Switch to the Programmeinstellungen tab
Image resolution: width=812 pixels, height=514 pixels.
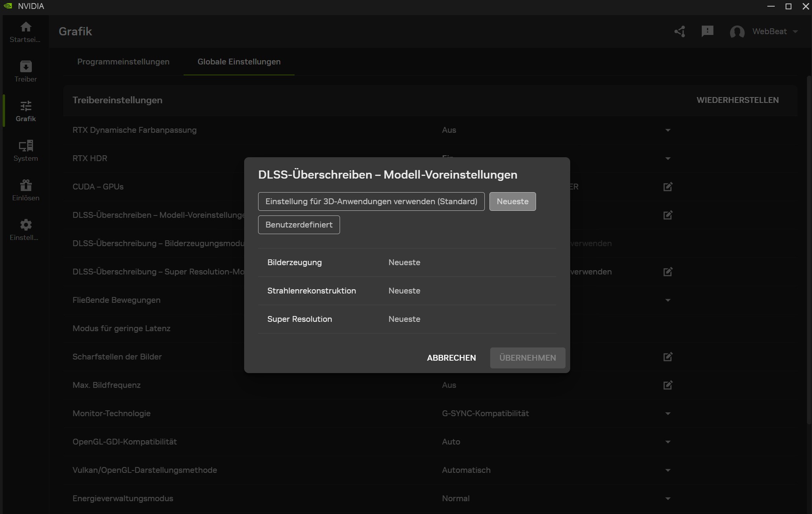tap(123, 61)
